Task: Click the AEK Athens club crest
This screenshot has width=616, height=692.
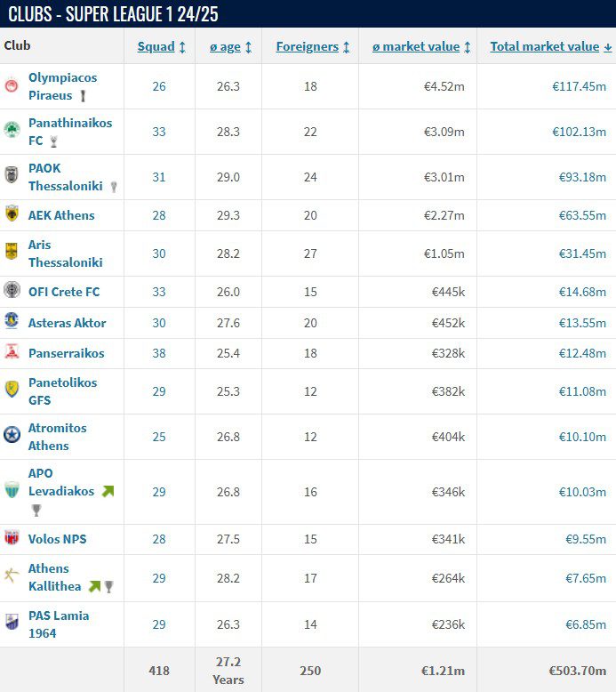Action: pyautogui.click(x=12, y=214)
